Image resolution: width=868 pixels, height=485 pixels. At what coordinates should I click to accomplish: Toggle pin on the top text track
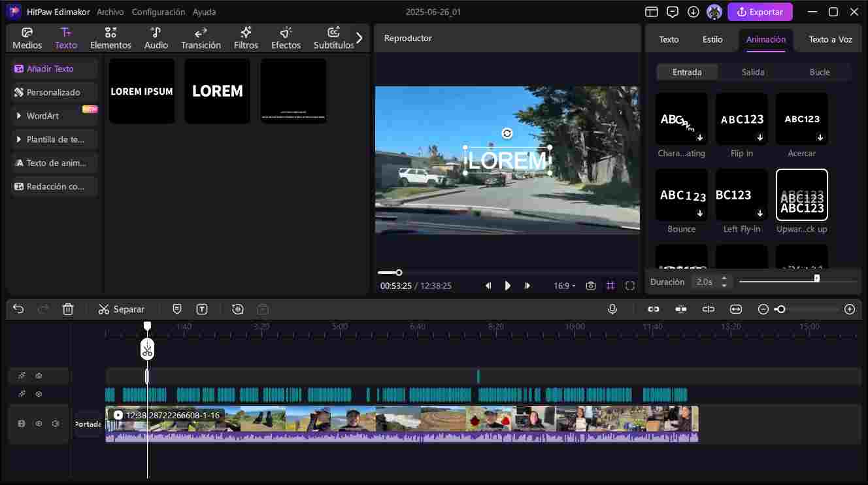pos(22,376)
